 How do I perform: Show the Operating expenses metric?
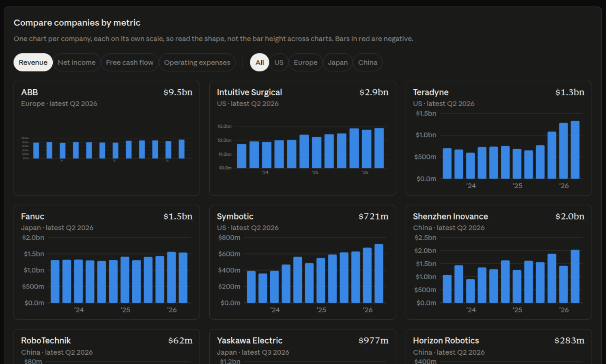(197, 62)
